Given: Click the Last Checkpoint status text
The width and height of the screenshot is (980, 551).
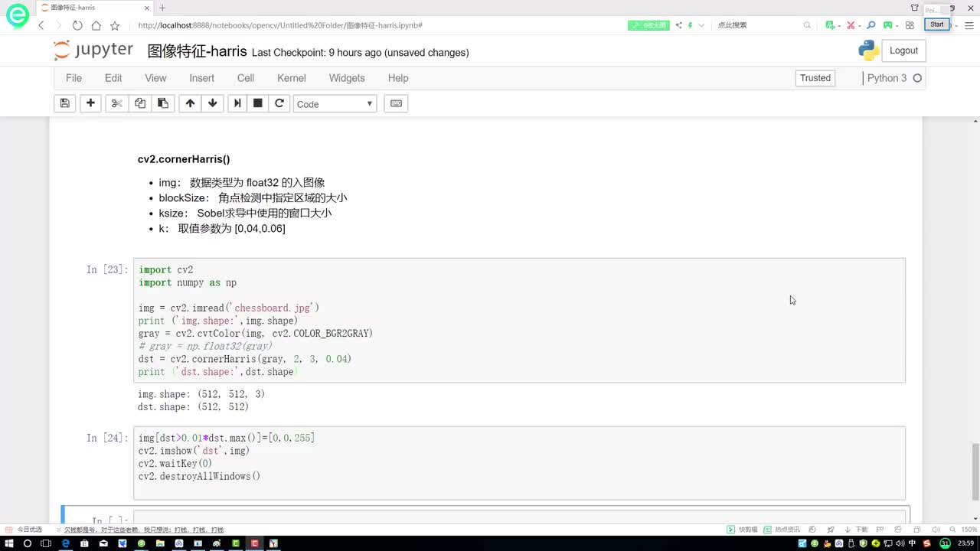Looking at the screenshot, I should tap(360, 53).
